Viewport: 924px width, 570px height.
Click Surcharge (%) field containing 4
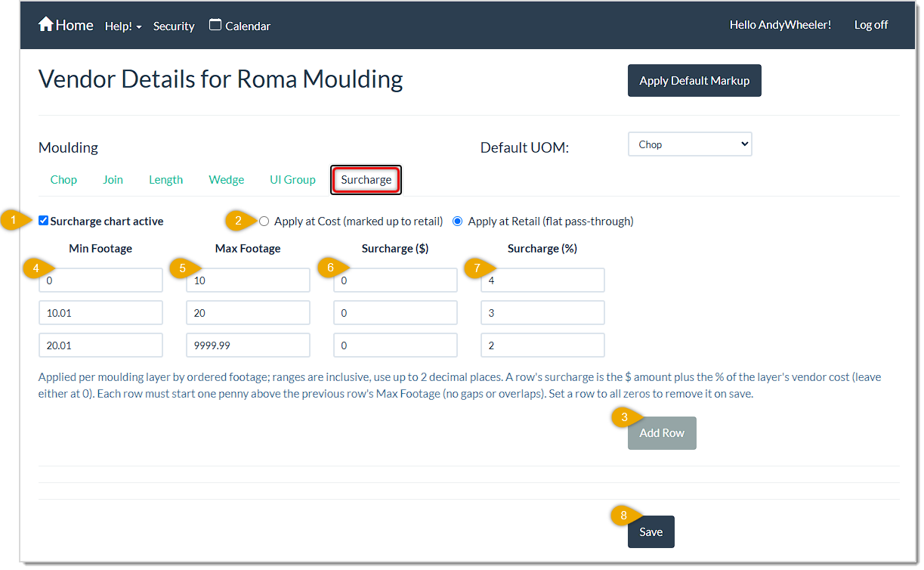click(x=542, y=280)
